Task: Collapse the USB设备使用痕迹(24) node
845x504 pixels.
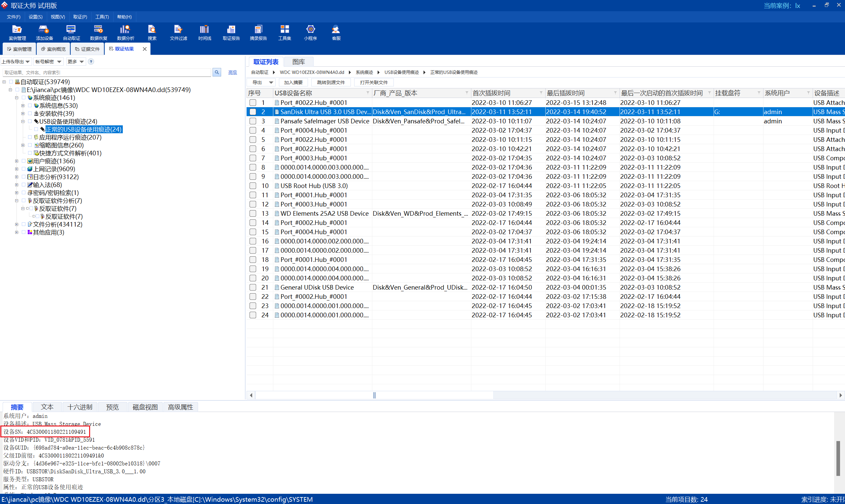Action: tap(23, 122)
